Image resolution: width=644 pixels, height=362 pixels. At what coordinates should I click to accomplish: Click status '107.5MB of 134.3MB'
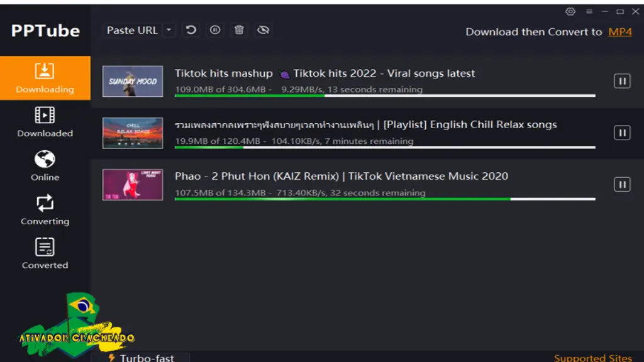pos(220,193)
